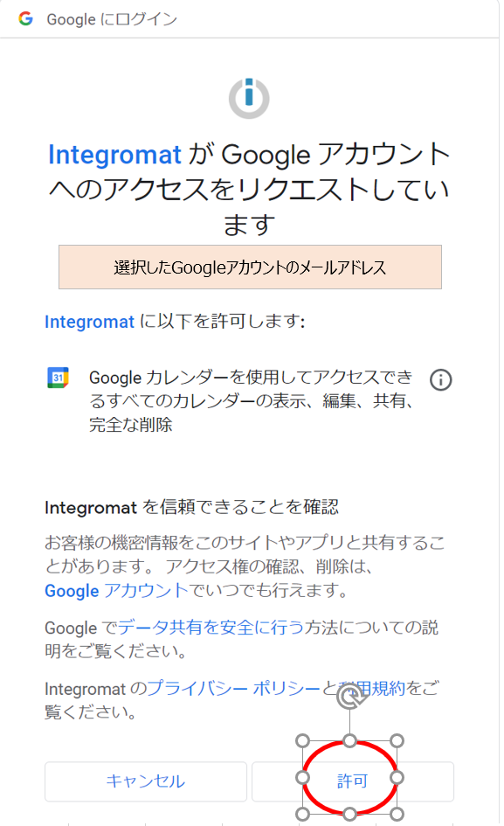Click the selected Google account email address box

pos(250,267)
